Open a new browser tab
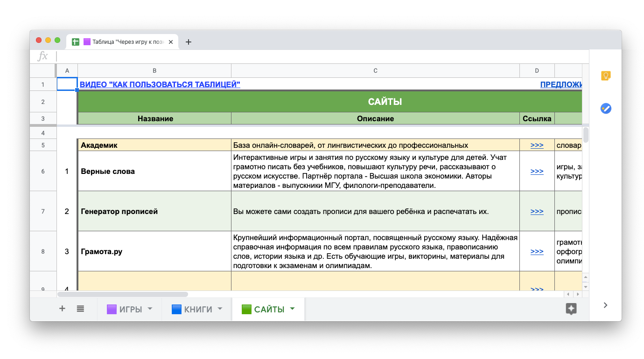 point(189,42)
